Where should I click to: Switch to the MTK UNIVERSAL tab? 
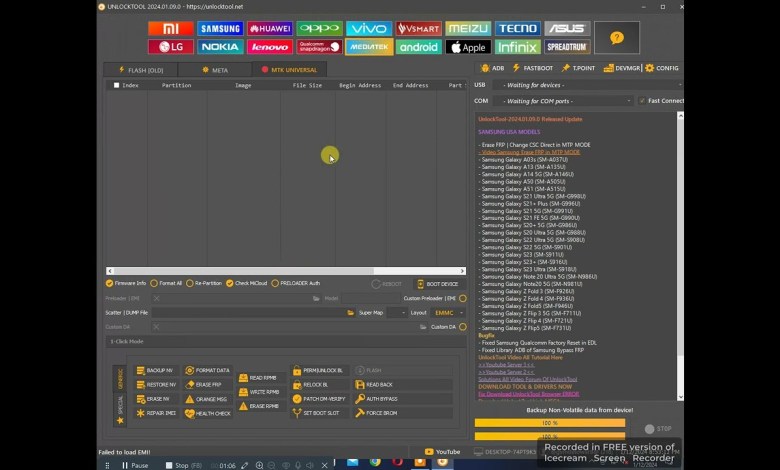290,70
